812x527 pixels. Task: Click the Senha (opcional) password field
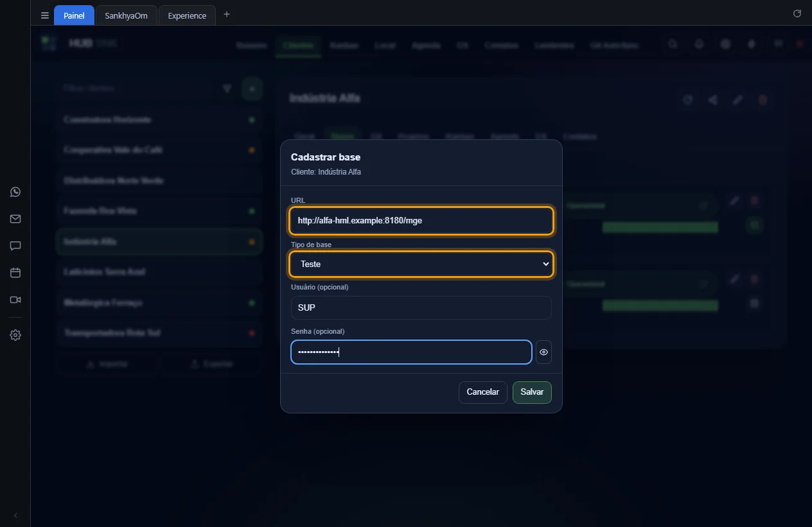(x=411, y=352)
